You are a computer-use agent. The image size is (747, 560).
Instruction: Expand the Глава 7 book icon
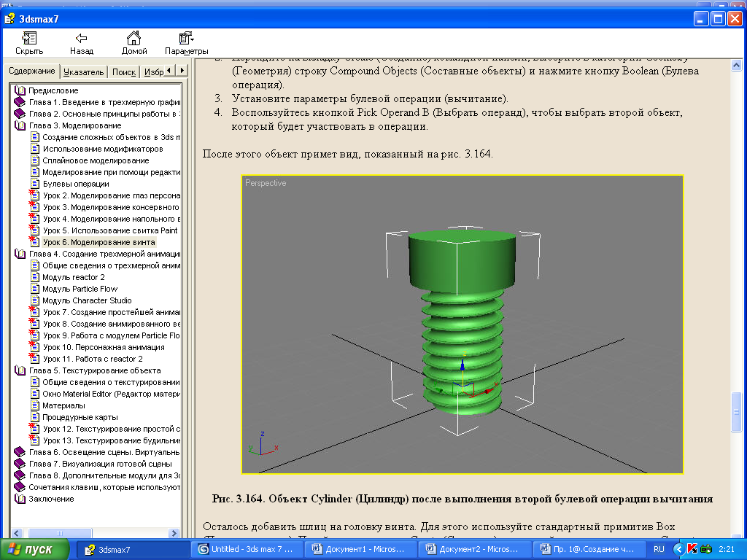tap(20, 464)
